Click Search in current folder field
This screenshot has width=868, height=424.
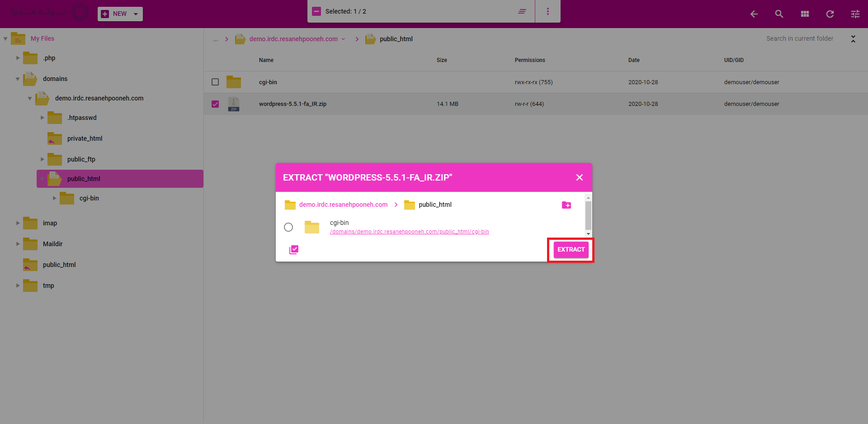[x=800, y=38]
